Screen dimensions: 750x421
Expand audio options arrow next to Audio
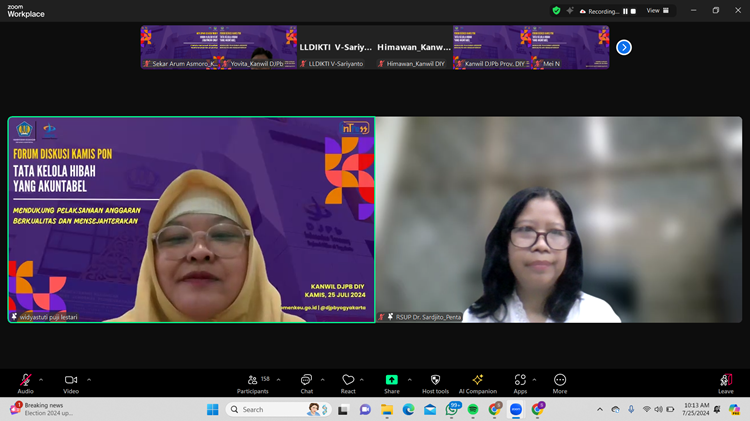(x=43, y=379)
